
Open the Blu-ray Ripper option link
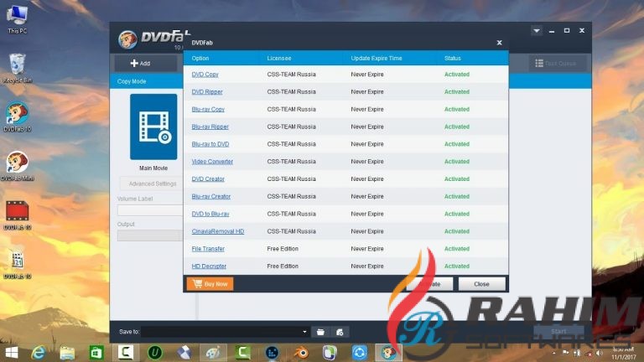pos(210,127)
